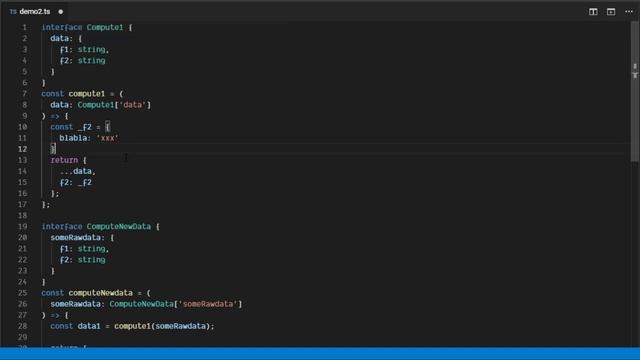This screenshot has width=640, height=360.
Task: Click the unsaved dot on demo2.ts tab
Action: (x=61, y=12)
